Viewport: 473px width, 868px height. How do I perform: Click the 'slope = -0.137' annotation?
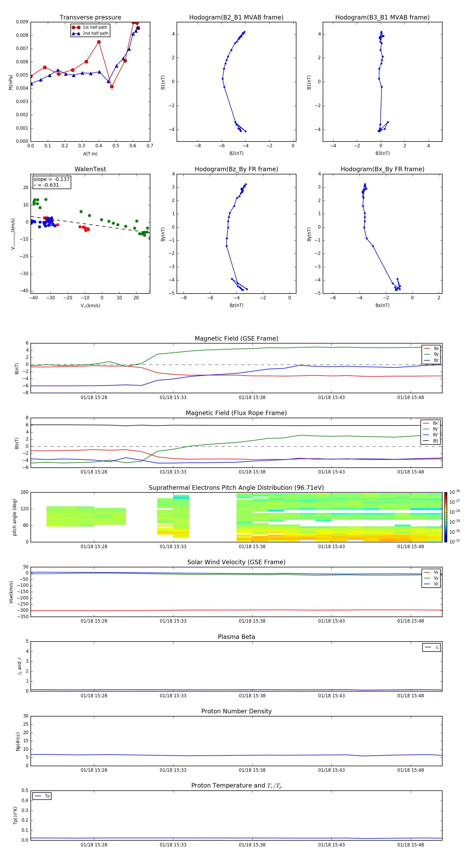click(x=52, y=179)
